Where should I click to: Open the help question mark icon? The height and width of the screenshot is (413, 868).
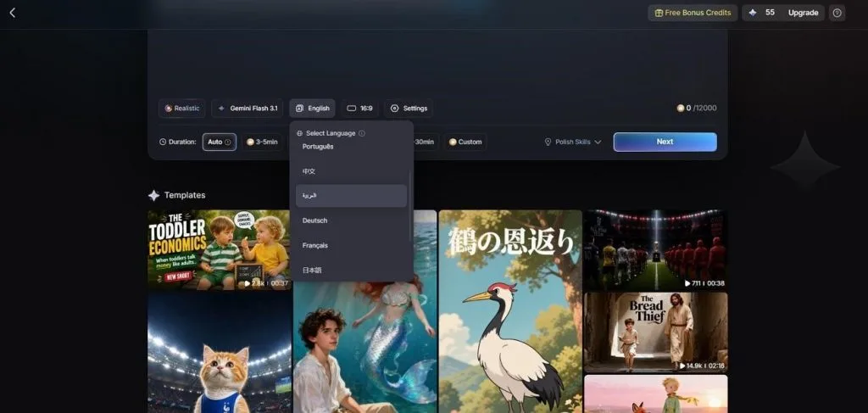pos(837,13)
